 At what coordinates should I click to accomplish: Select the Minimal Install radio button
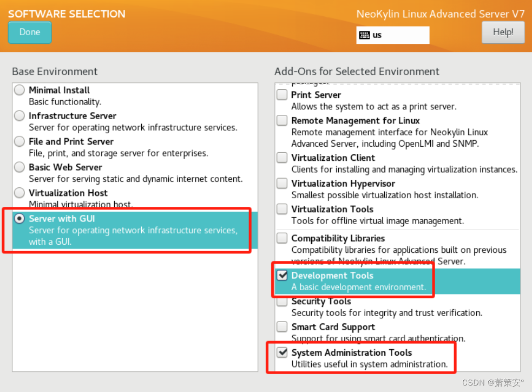click(19, 90)
